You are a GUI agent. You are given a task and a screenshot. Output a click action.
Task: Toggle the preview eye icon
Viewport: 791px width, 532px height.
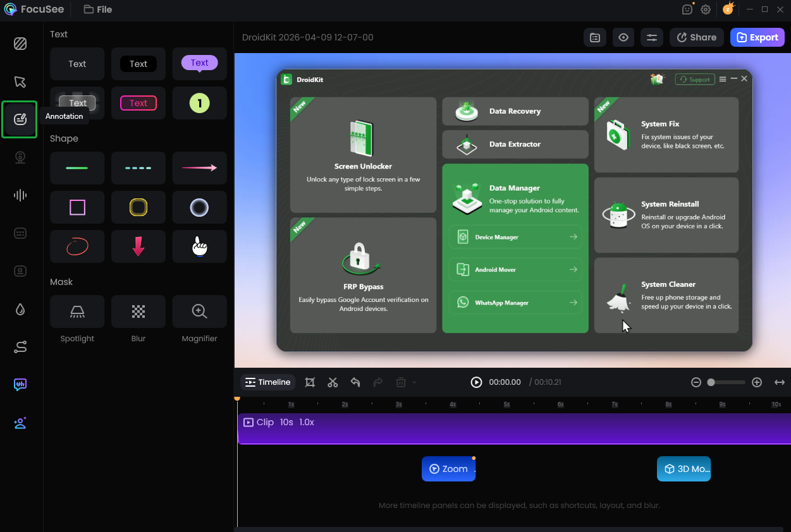(x=623, y=37)
